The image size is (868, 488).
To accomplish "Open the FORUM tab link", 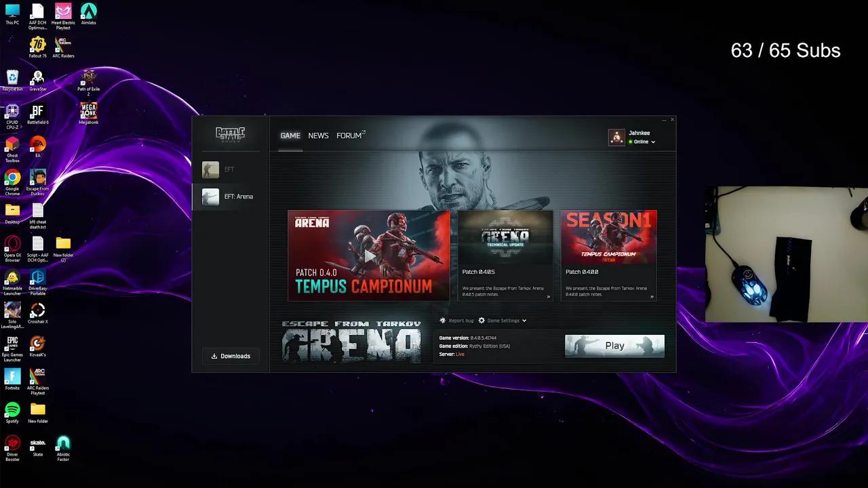I will (x=351, y=136).
